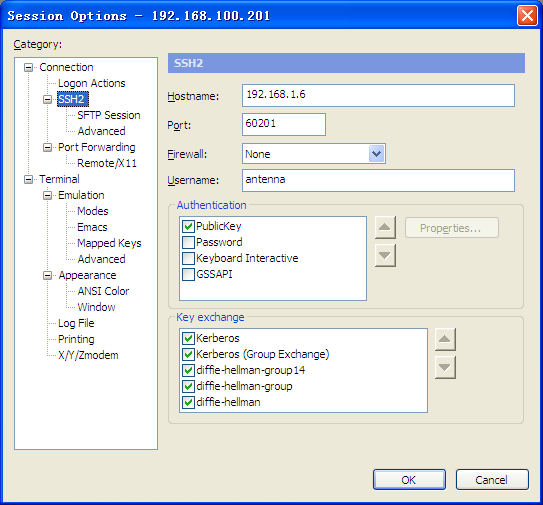Select Modes under Emulation
The image size is (543, 505).
[92, 211]
